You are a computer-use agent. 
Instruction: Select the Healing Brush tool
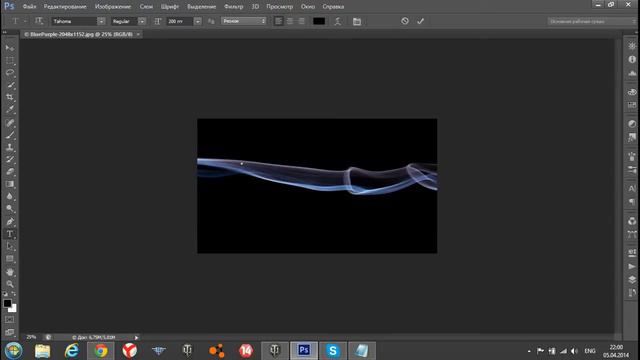[x=10, y=123]
